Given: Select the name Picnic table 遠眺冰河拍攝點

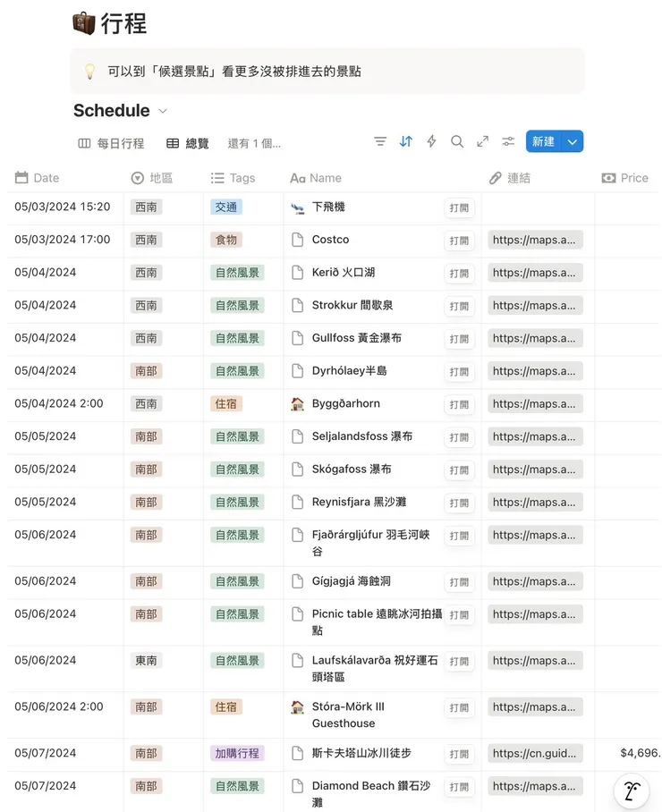Looking at the screenshot, I should pyautogui.click(x=378, y=622).
